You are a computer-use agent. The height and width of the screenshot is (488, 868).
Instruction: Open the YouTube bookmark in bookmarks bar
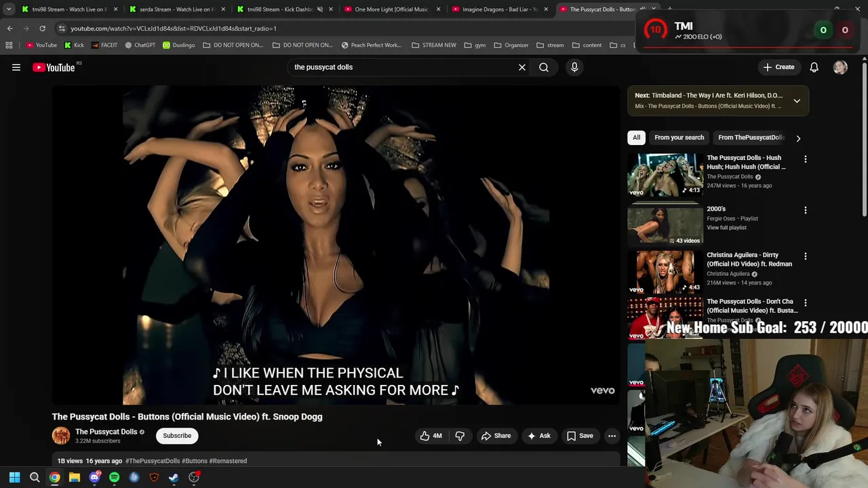(41, 45)
